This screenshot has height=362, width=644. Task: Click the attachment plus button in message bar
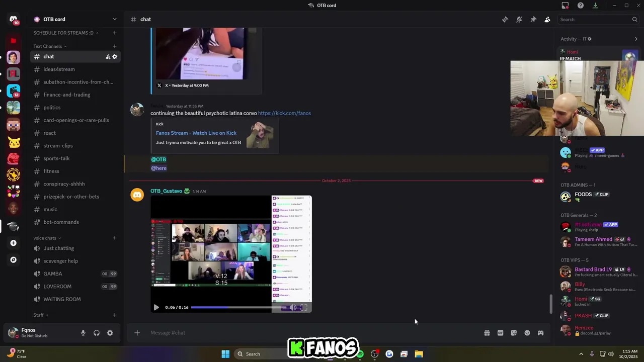137,333
